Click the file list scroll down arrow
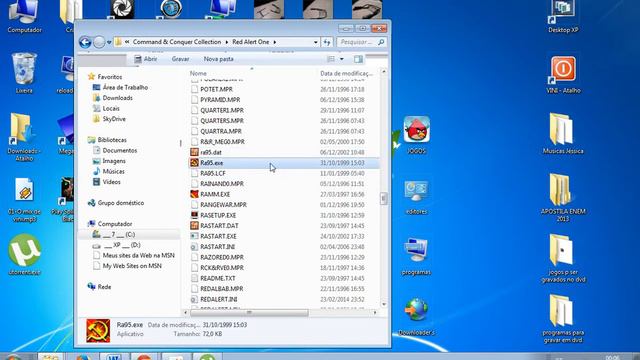640x360 pixels. pos(383,304)
